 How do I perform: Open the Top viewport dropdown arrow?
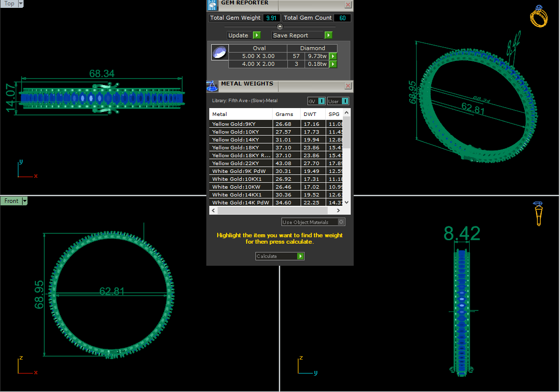(x=21, y=3)
